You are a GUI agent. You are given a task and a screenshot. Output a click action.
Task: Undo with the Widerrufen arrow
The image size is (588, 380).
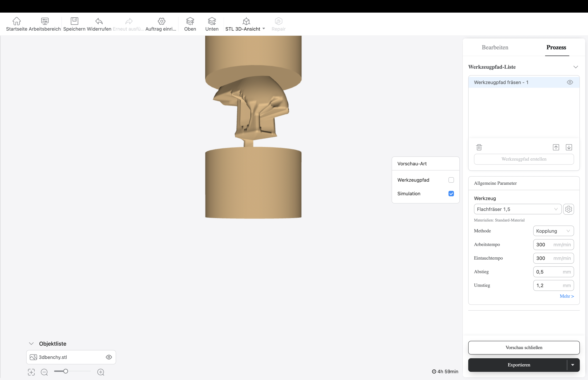(x=99, y=21)
